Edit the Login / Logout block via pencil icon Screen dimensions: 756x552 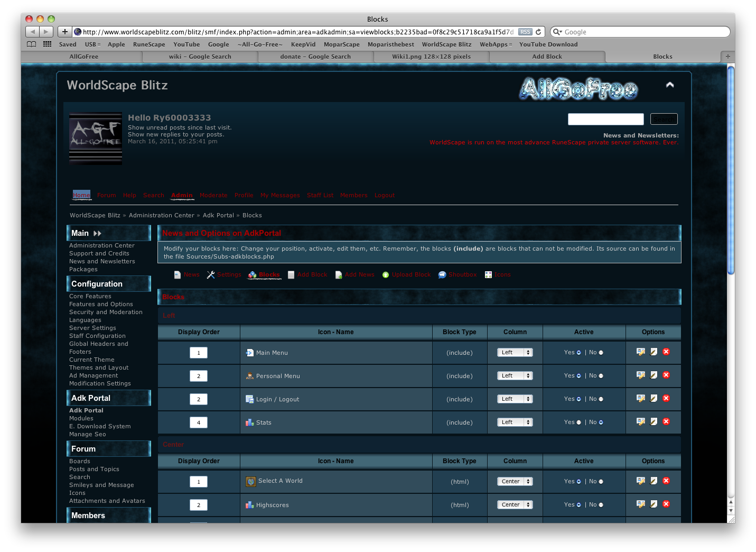[654, 399]
